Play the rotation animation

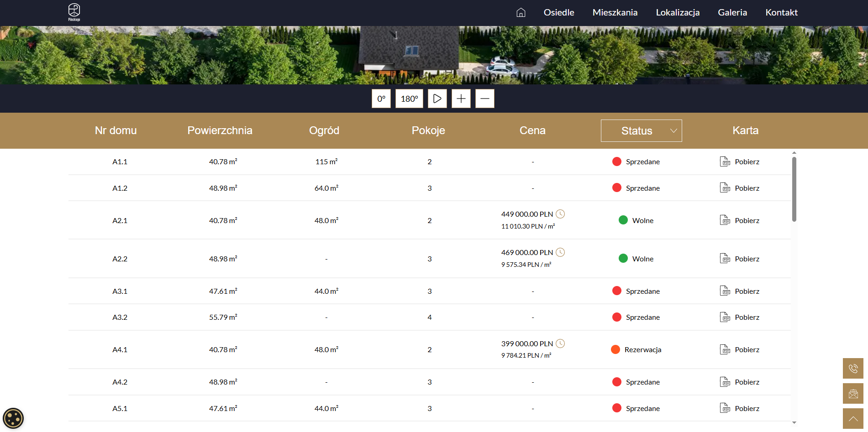tap(437, 99)
